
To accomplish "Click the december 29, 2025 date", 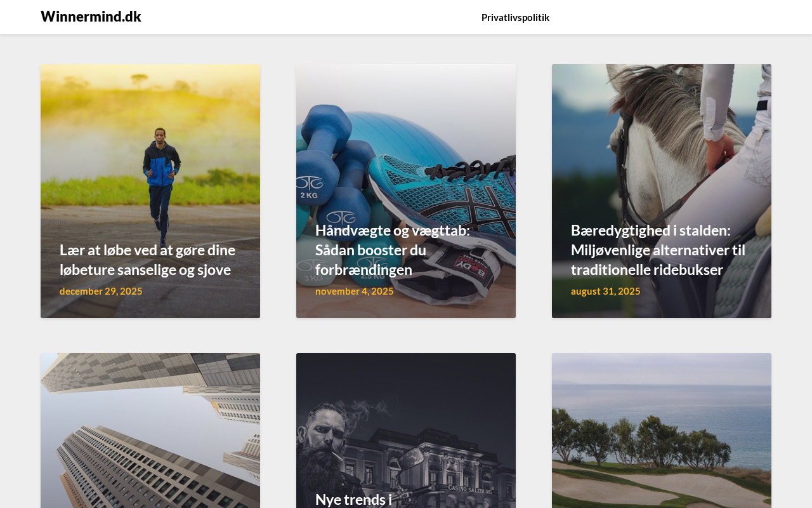I will pos(101,291).
